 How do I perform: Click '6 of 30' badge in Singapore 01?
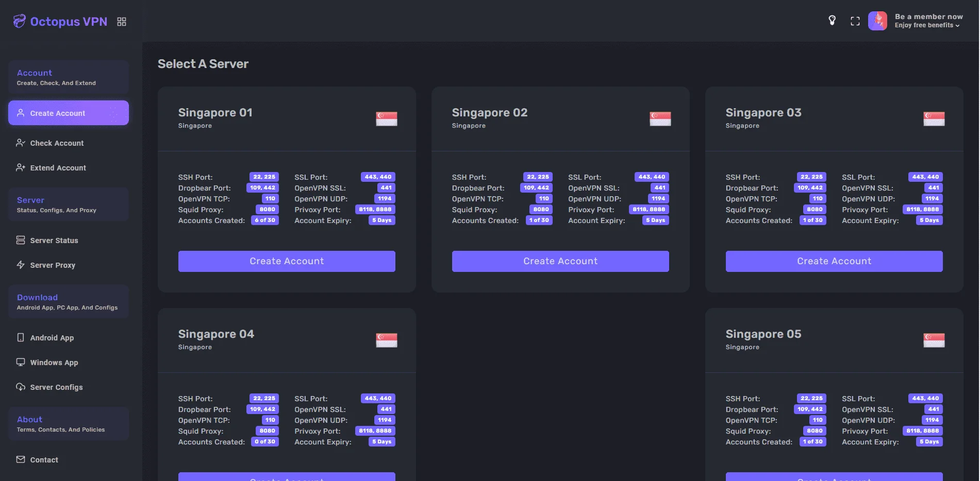[265, 220]
